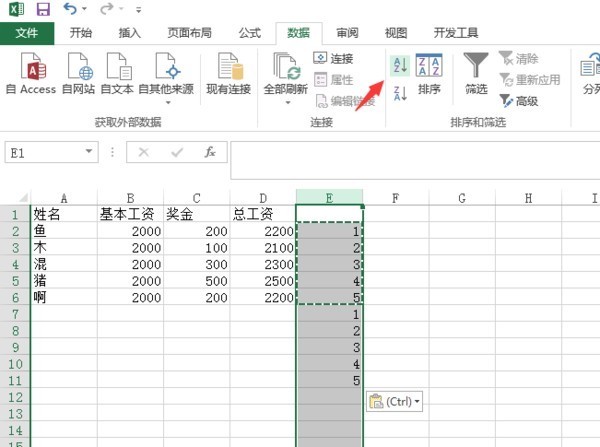Click the Undo arrow icon
Viewport: 600px width, 447px height.
coord(70,8)
